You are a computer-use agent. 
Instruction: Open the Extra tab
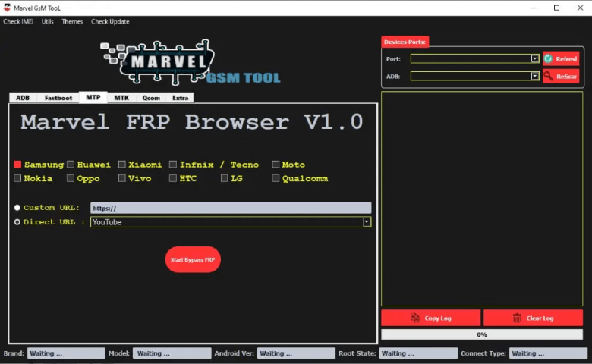(180, 98)
